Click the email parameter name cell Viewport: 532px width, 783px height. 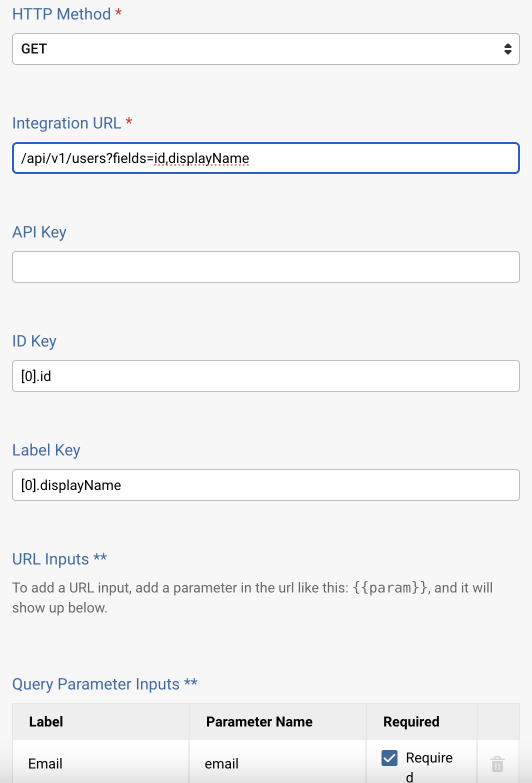[x=221, y=763]
